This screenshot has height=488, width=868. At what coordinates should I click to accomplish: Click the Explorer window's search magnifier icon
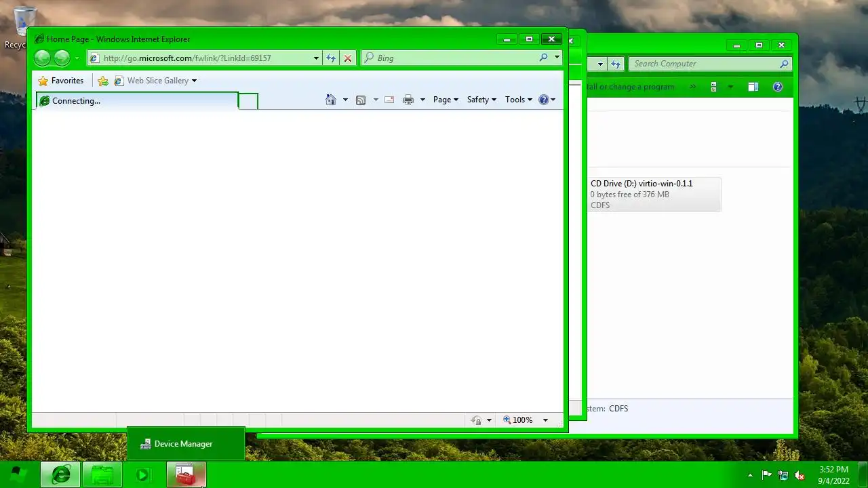pos(785,64)
